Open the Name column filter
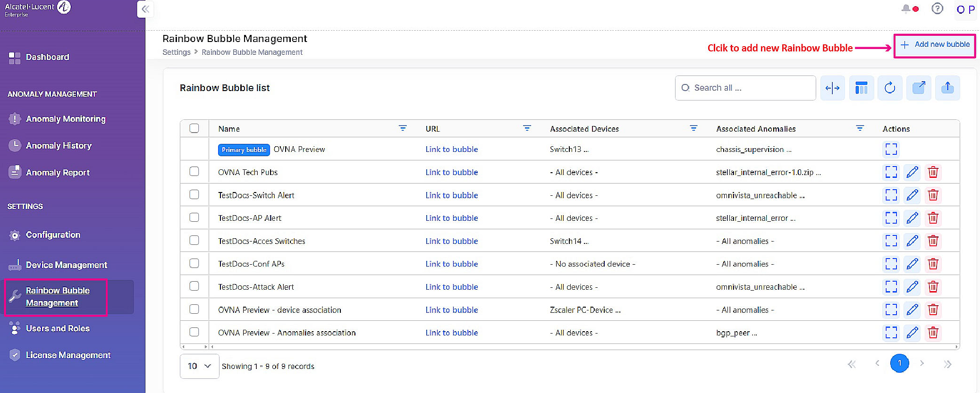The image size is (980, 393). (x=402, y=128)
